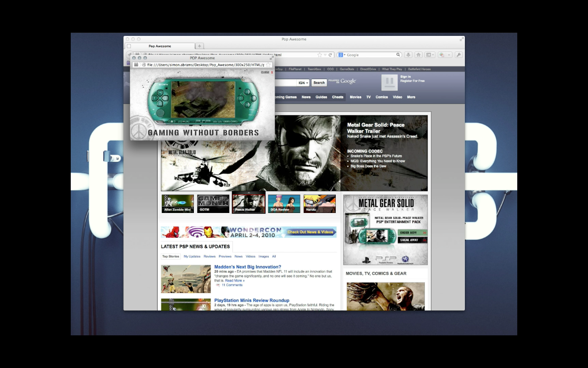Select GOTM feature thumbnail
This screenshot has width=588, height=368.
pos(213,204)
